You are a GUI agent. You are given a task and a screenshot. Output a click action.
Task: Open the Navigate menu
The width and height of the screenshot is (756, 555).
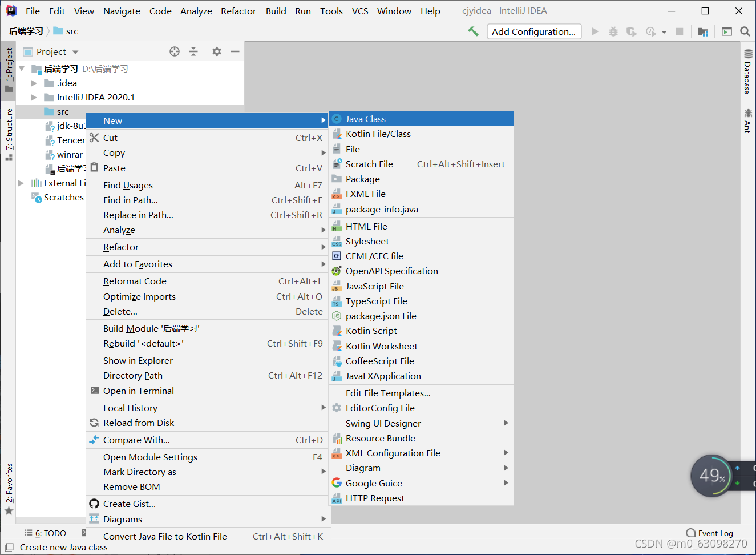(x=122, y=11)
